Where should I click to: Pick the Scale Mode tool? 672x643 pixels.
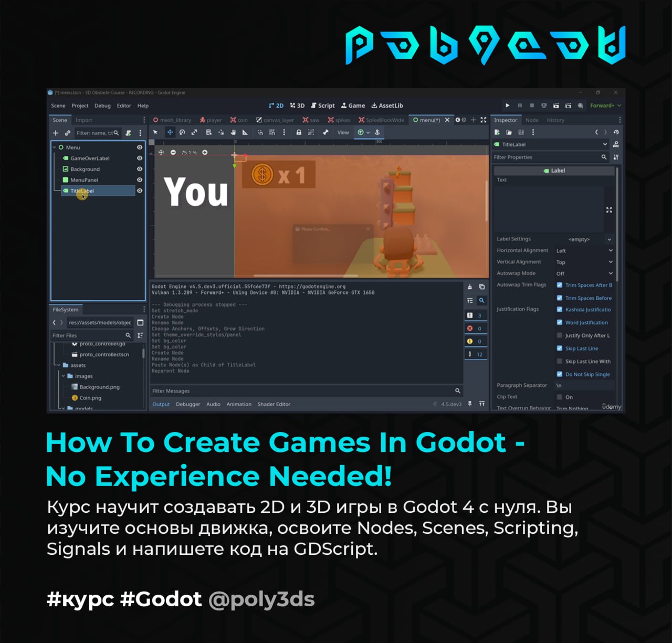(x=194, y=133)
